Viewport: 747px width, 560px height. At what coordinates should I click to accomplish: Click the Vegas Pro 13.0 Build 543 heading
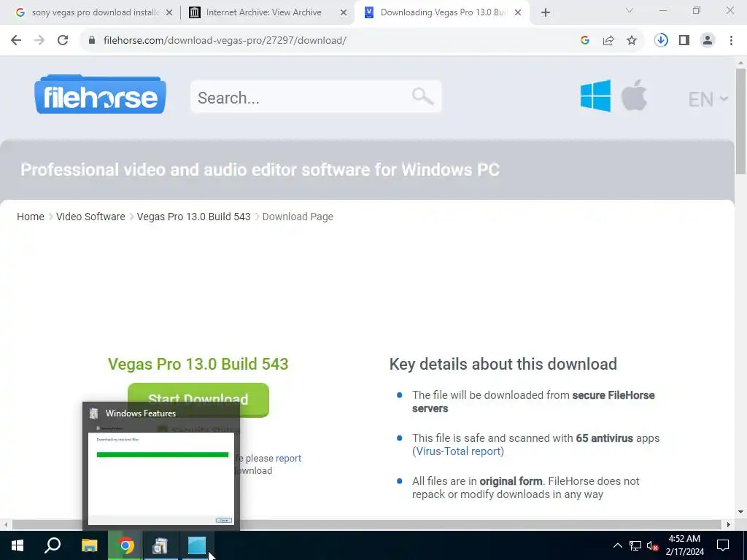tap(198, 364)
